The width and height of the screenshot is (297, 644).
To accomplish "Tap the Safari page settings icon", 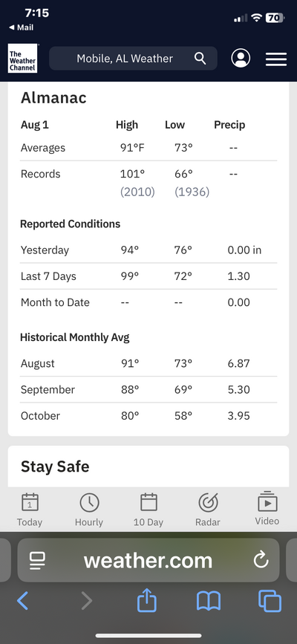I will (x=38, y=560).
